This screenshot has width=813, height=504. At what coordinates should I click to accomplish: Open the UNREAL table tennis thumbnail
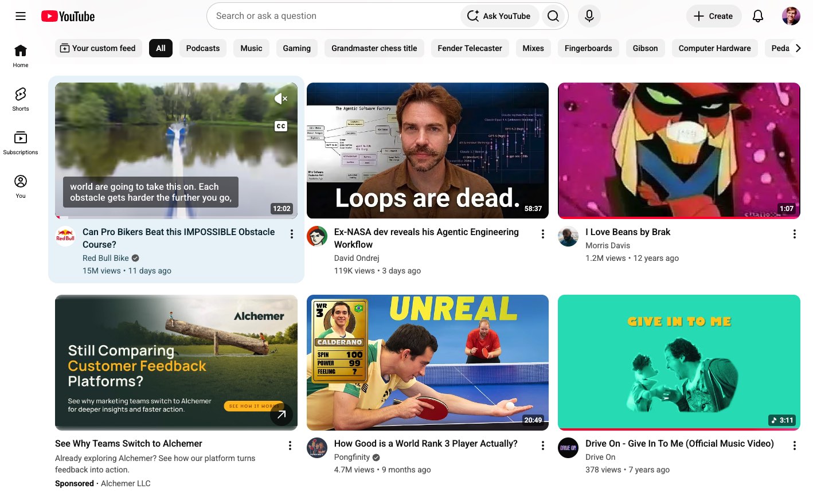coord(428,362)
